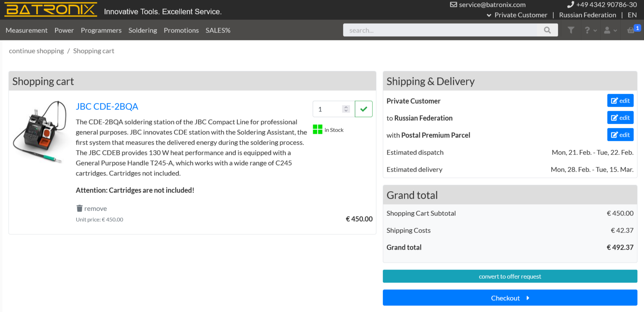Click the envelope email icon
This screenshot has height=312, width=644.
(x=453, y=4)
